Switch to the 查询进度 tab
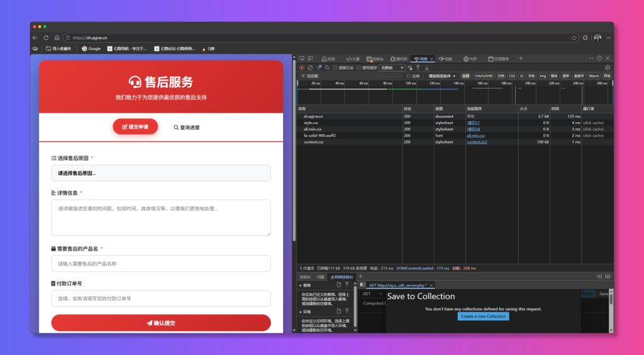 tap(186, 127)
